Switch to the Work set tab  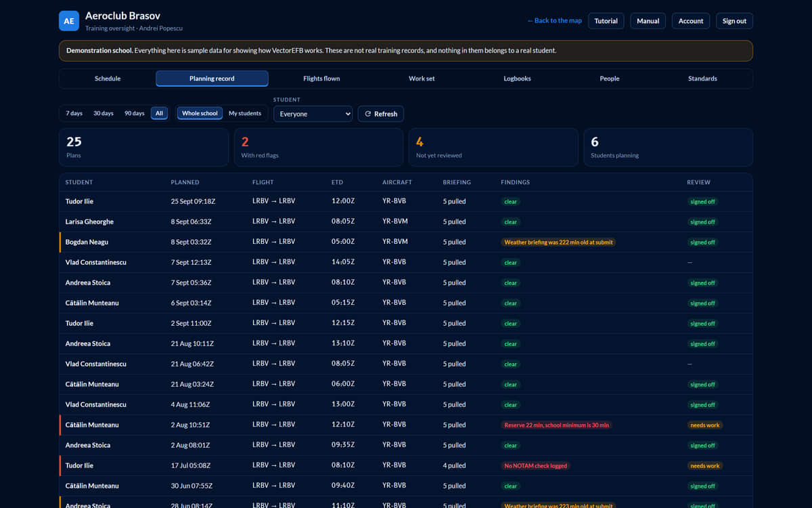(422, 79)
